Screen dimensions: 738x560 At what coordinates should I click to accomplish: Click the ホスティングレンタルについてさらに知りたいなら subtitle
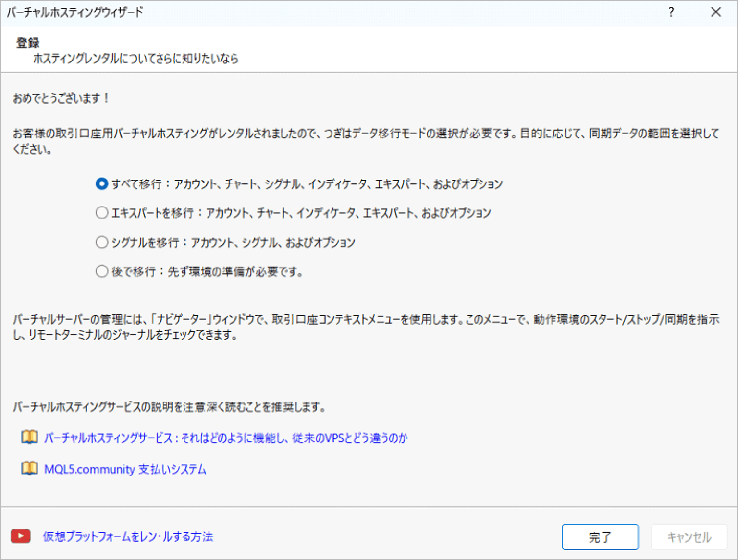click(135, 59)
